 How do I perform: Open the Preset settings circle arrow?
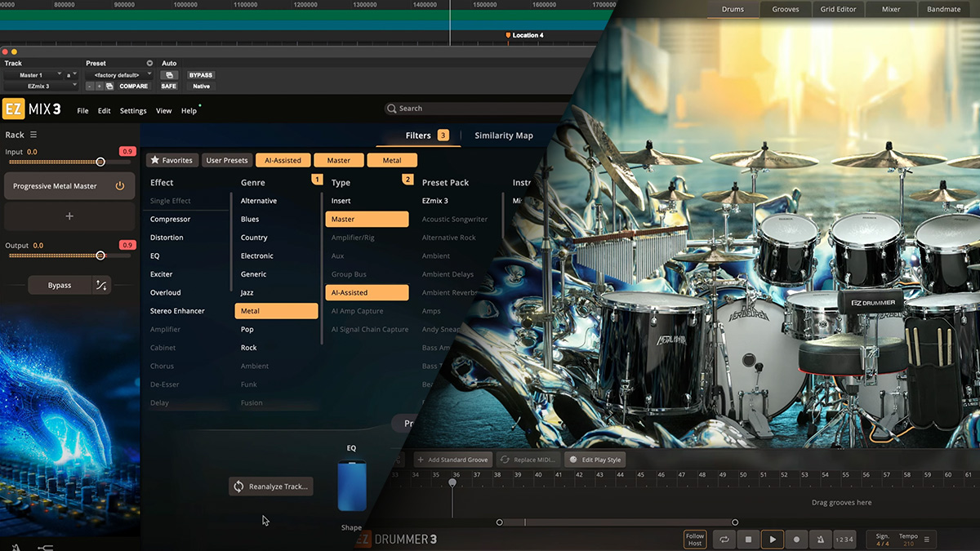click(x=149, y=63)
